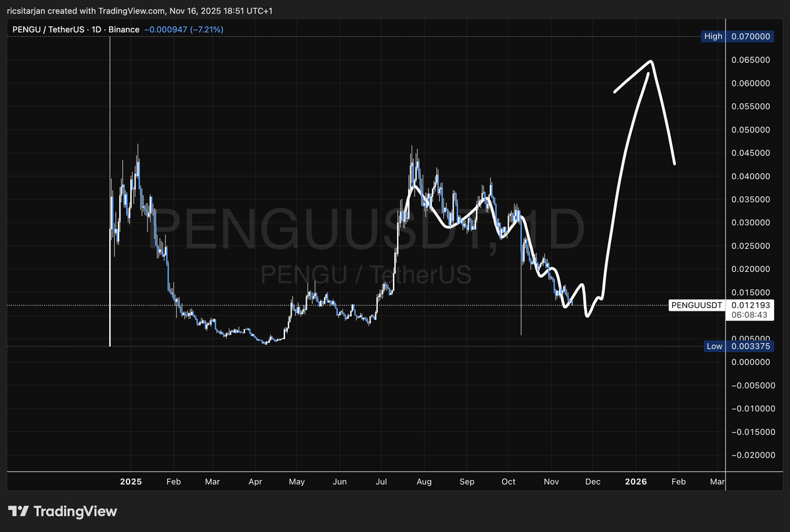
Task: Click the Low label tag
Action: click(x=714, y=346)
